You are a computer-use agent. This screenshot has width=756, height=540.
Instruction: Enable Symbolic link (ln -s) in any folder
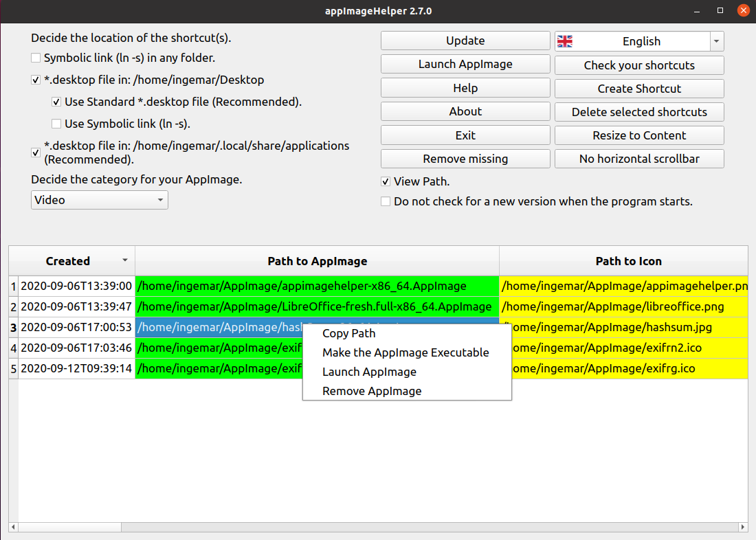point(36,58)
